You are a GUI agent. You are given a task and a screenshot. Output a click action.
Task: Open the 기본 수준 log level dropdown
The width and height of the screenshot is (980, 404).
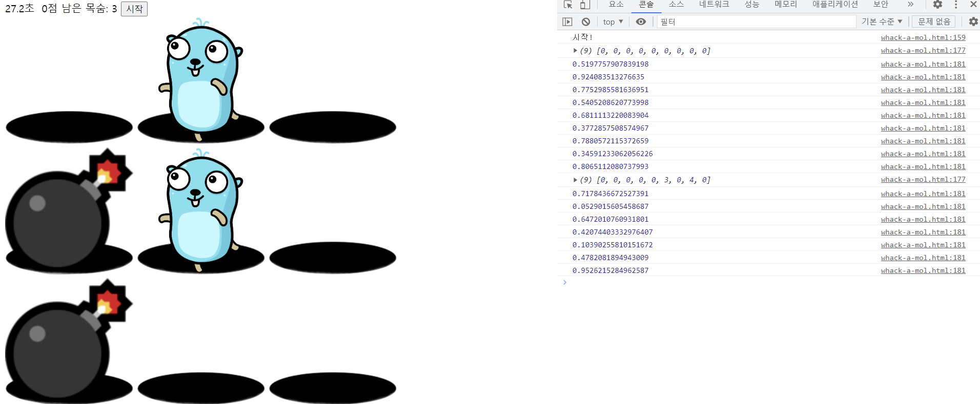tap(882, 22)
